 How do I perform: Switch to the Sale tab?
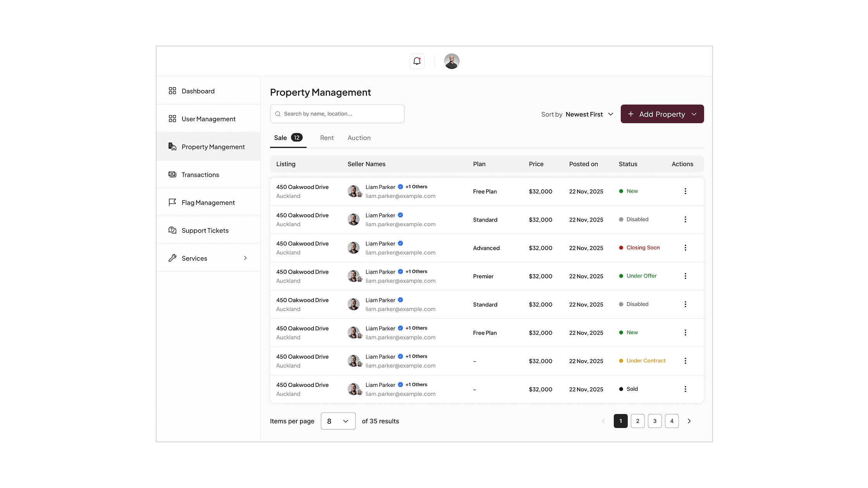pos(288,138)
